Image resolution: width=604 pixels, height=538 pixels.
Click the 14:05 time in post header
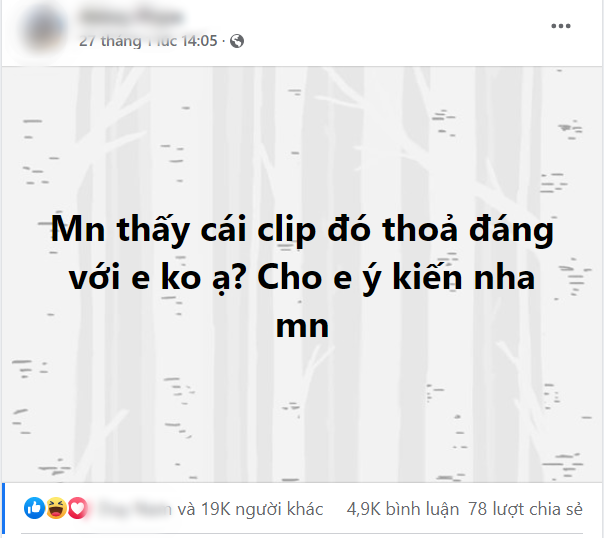coord(199,41)
